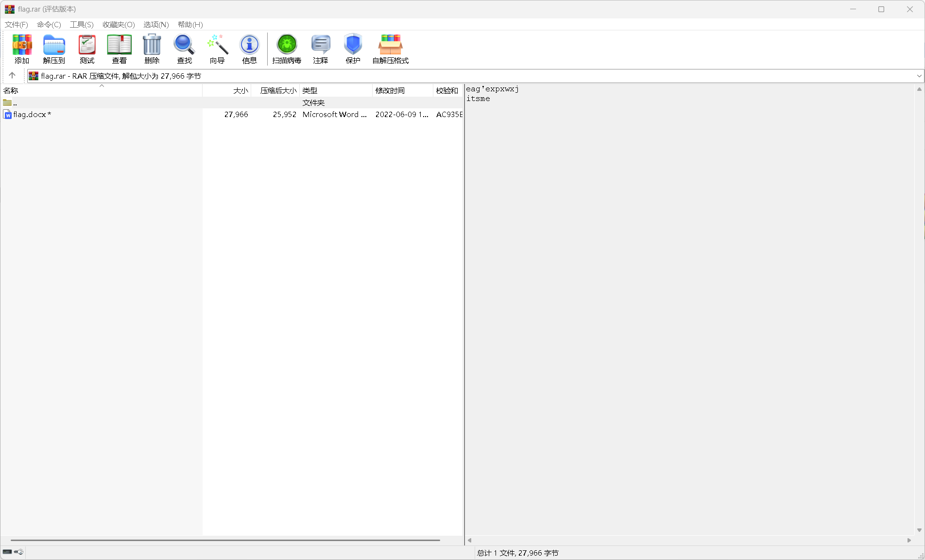Click comment pane scroll down arrow
This screenshot has height=560, width=925.
(x=919, y=530)
